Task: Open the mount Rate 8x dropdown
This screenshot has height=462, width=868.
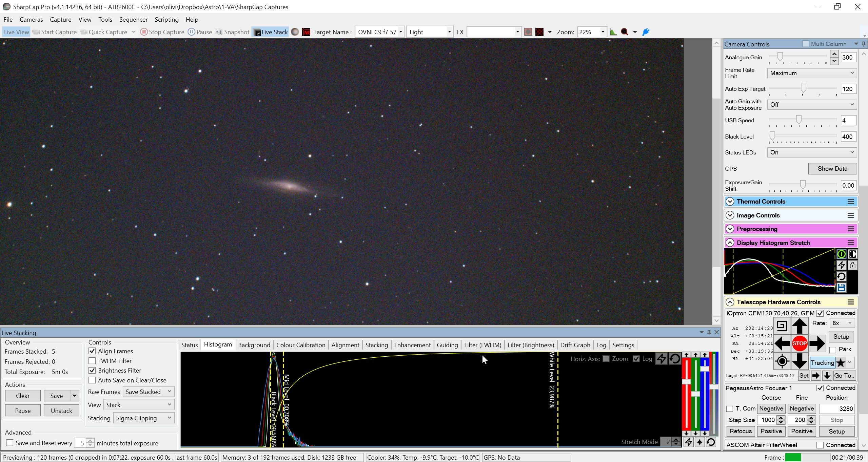Action: click(842, 323)
